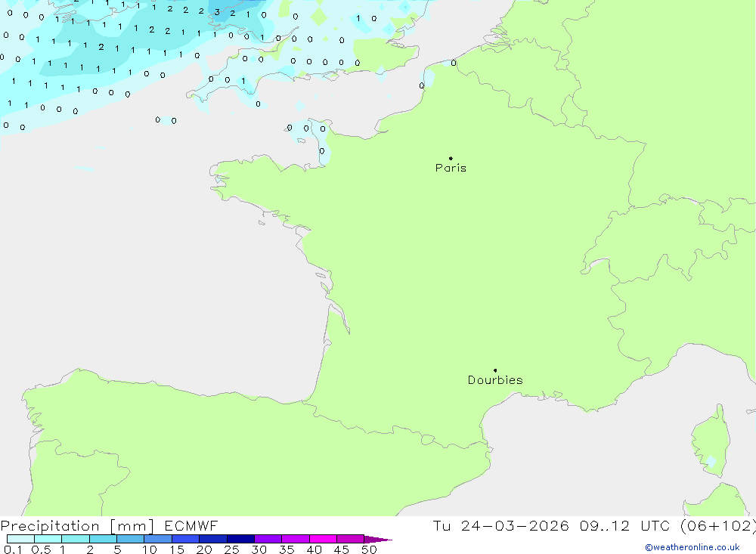Click the lightest cyan 0.1 legend swatch
Viewport: 756px width, 554px height.
point(20,539)
